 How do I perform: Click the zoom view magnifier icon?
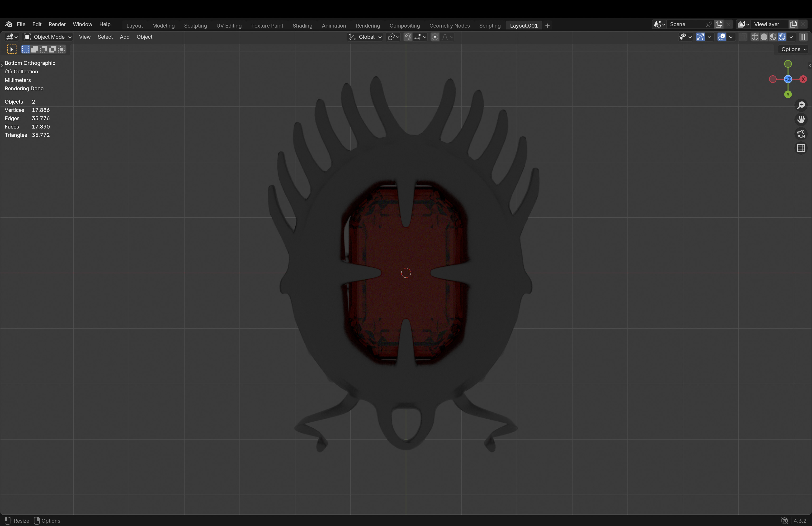[801, 105]
